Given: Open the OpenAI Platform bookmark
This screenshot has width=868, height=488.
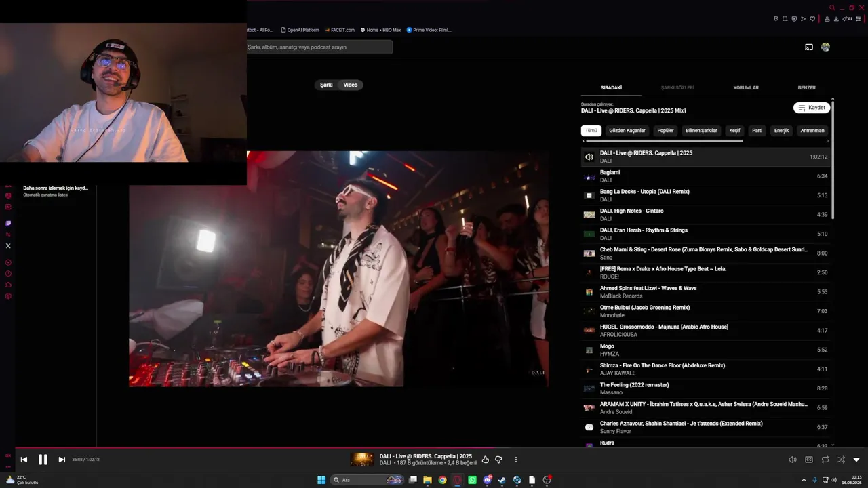Looking at the screenshot, I should (x=299, y=30).
